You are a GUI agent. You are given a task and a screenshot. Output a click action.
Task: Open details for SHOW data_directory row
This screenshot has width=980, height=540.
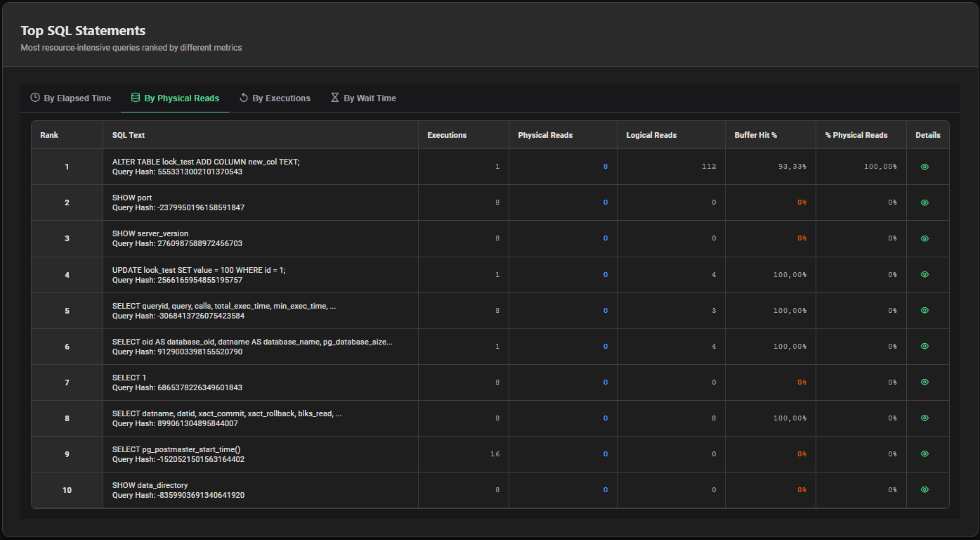tap(925, 489)
